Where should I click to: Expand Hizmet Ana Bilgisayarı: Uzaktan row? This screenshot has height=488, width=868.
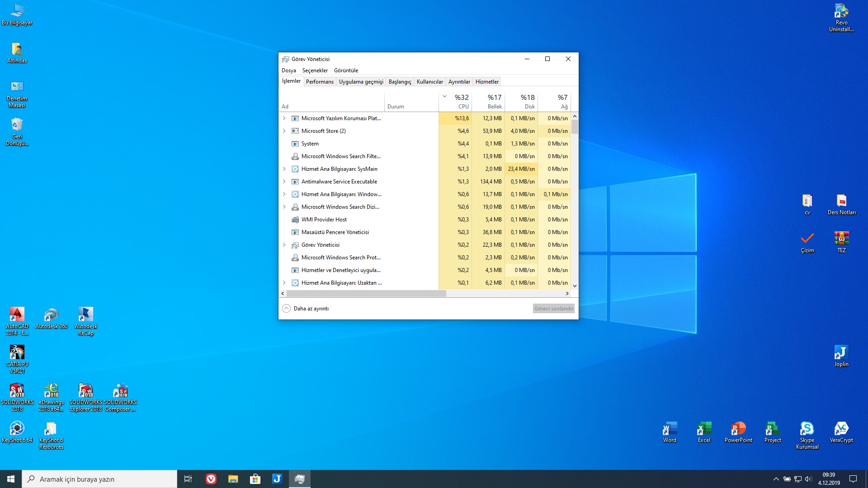(284, 283)
